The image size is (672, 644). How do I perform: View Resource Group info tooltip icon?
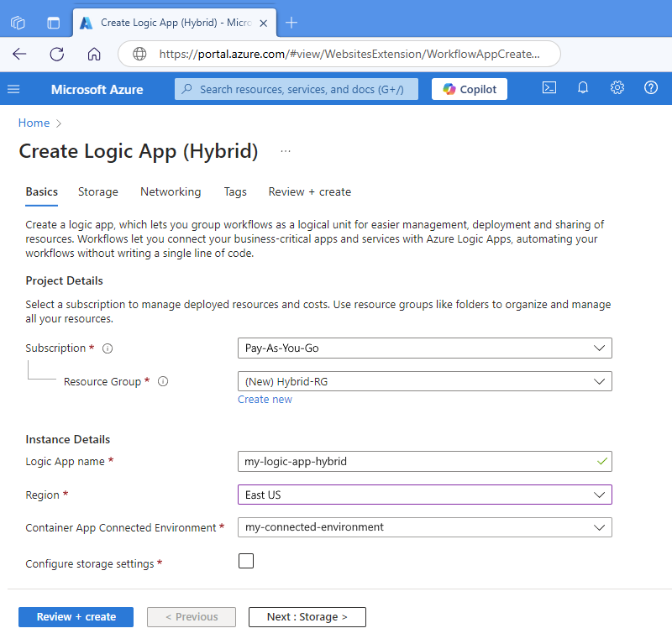[x=162, y=381]
